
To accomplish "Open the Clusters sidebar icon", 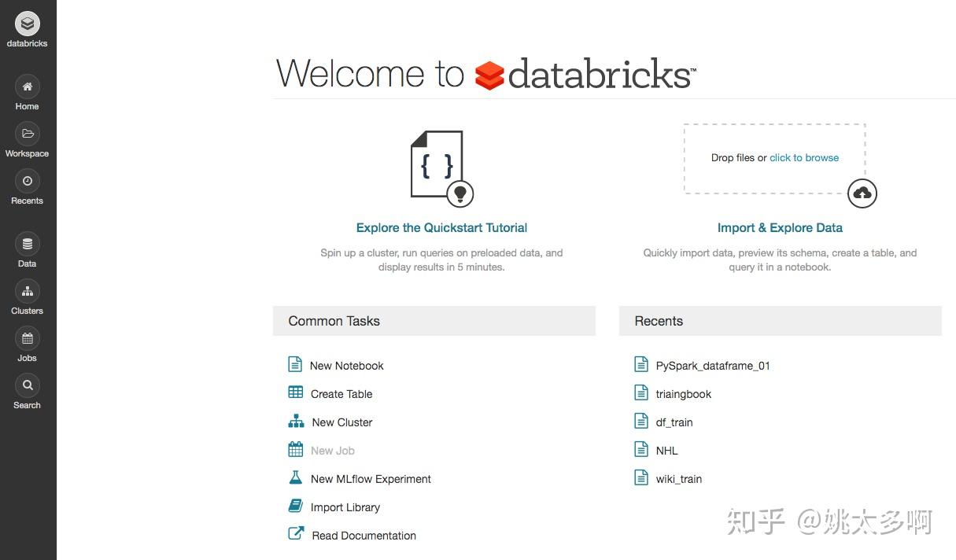I will 28,291.
